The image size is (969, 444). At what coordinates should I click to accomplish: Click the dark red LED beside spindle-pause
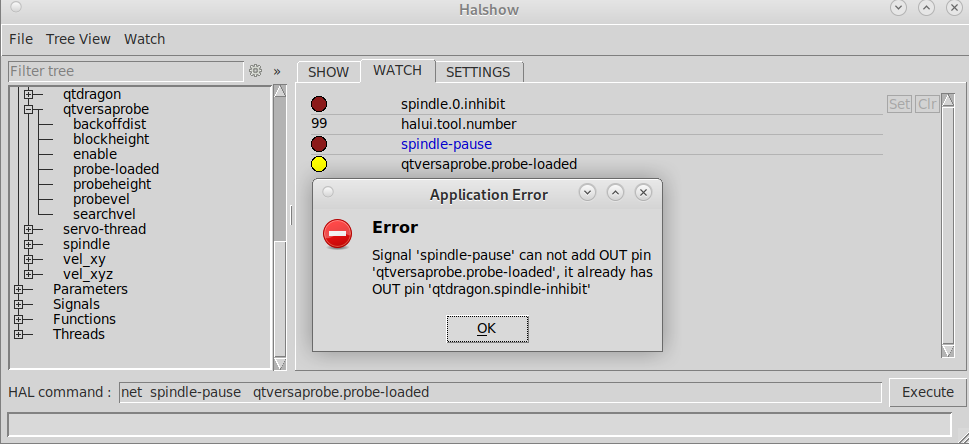click(x=319, y=144)
